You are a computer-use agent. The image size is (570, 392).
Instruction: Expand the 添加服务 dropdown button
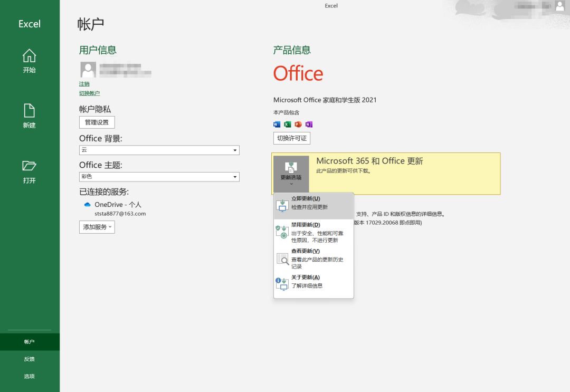[97, 227]
